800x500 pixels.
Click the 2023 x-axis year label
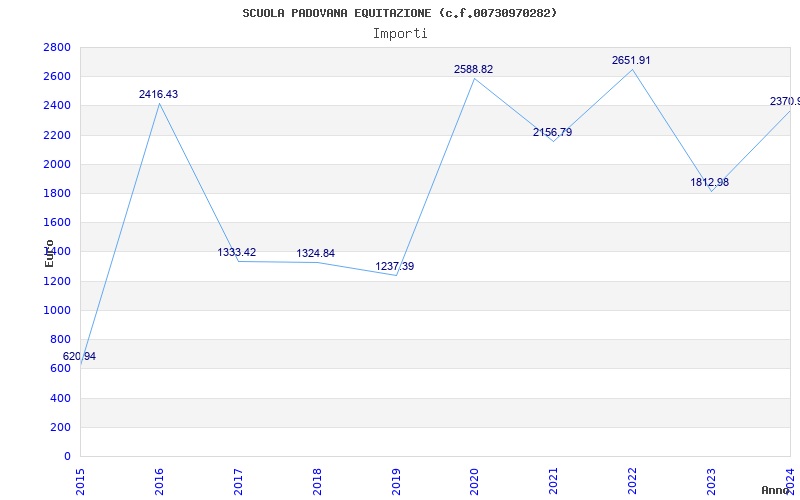(x=711, y=482)
